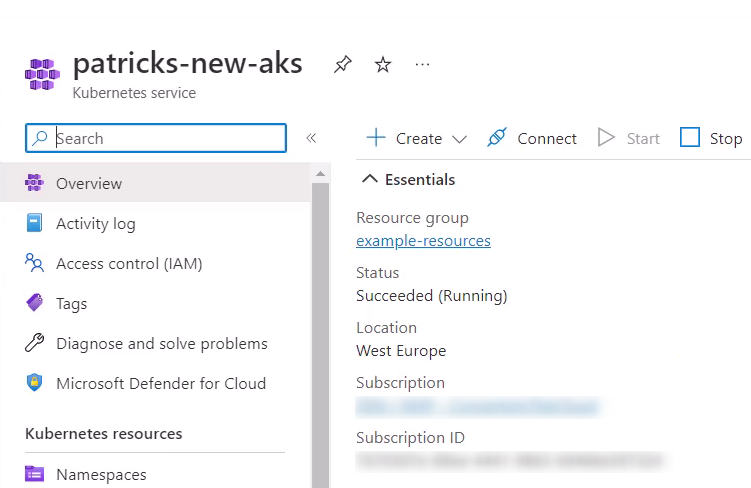
Task: Click the Succeeded (Running) status value
Action: [x=432, y=295]
